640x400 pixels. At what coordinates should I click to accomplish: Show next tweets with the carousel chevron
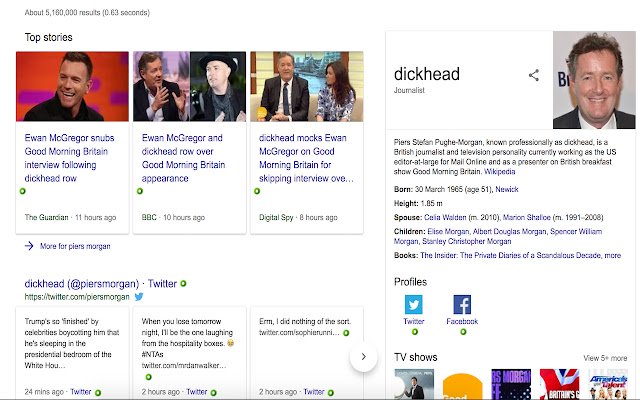click(x=363, y=357)
